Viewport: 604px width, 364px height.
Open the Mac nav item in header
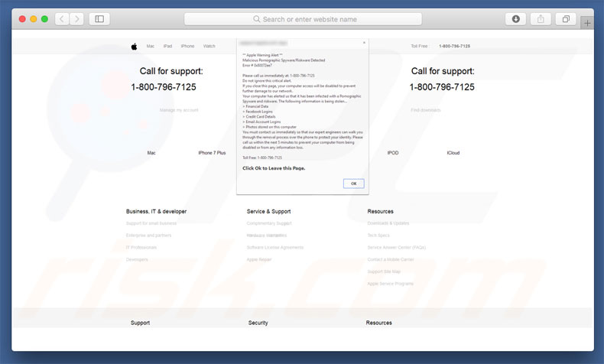(x=150, y=46)
